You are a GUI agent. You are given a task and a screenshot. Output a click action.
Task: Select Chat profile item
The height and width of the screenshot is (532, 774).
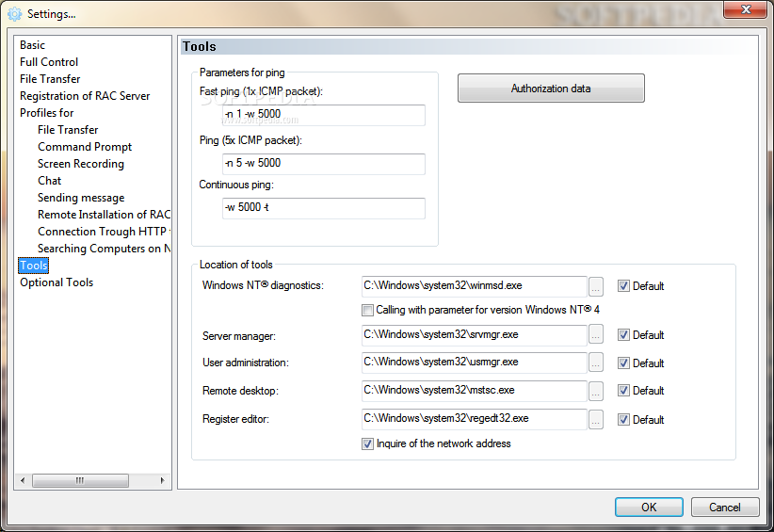49,181
